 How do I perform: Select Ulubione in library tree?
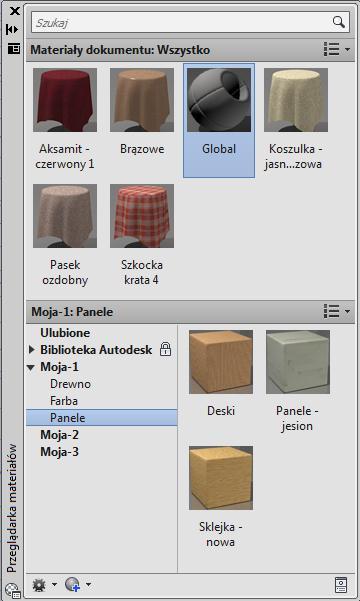(x=65, y=333)
